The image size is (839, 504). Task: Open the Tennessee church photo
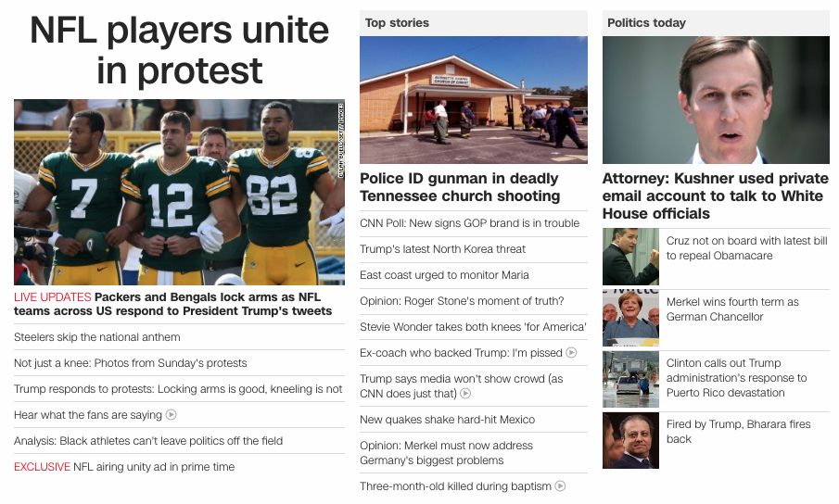[x=474, y=100]
